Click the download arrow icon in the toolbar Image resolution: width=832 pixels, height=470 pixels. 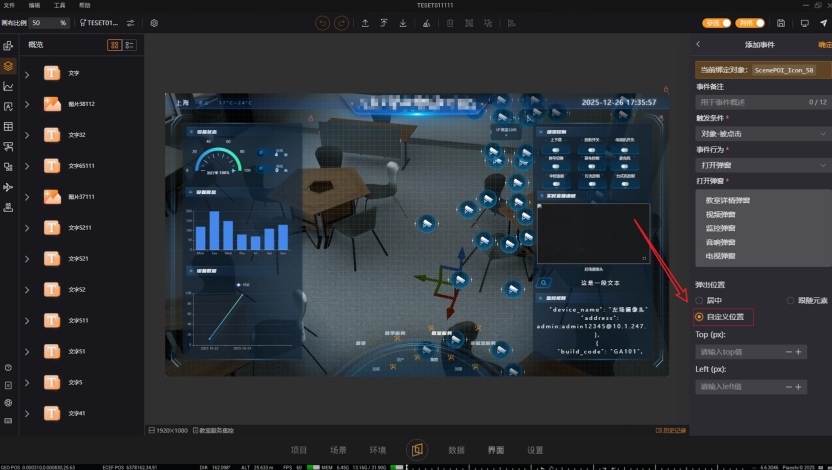pyautogui.click(x=403, y=23)
